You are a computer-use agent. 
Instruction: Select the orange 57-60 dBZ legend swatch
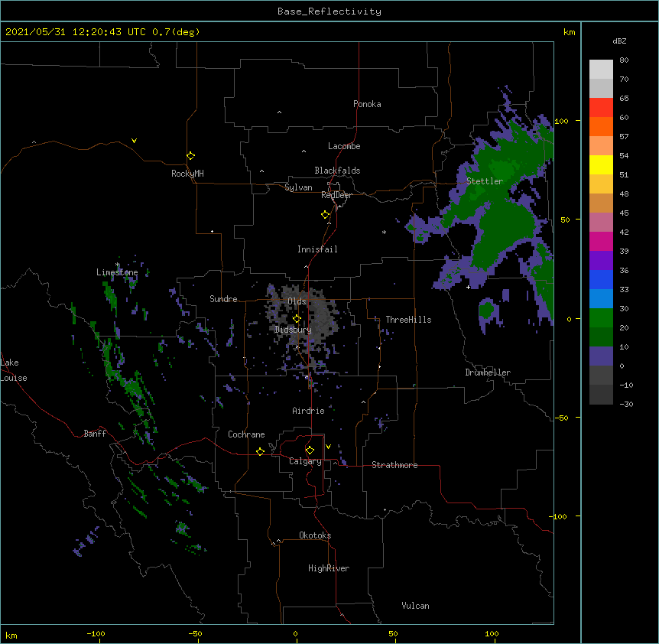pos(601,126)
